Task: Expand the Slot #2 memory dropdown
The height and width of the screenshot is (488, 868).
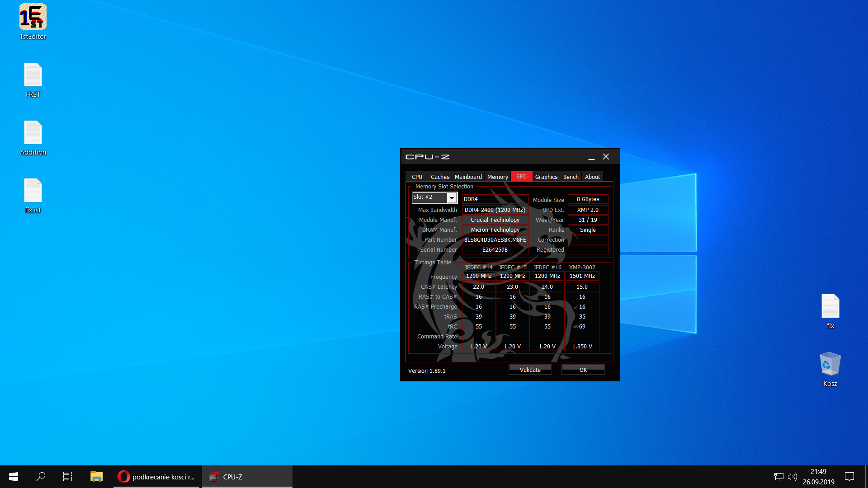Action: pyautogui.click(x=451, y=198)
